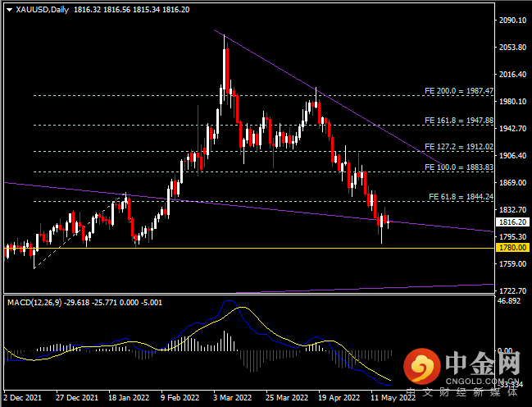
Task: Select the XAUUSD,Daily chart title text
Action: (43, 10)
